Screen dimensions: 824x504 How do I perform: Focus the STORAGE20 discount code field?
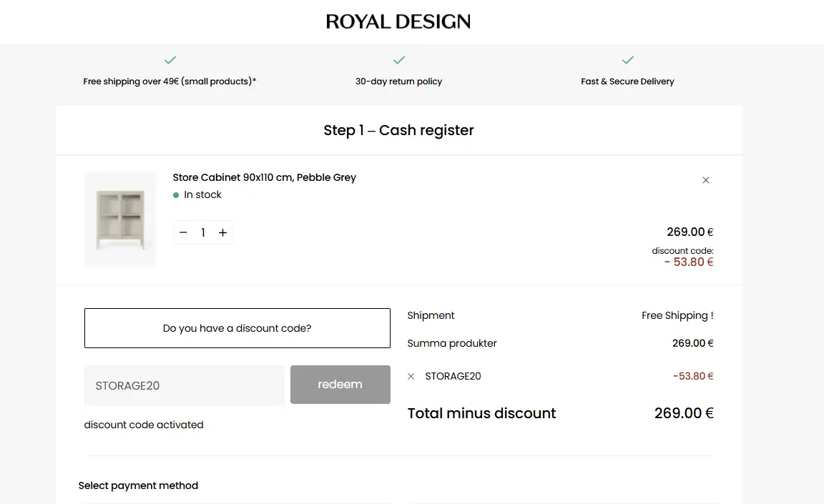pyautogui.click(x=185, y=385)
